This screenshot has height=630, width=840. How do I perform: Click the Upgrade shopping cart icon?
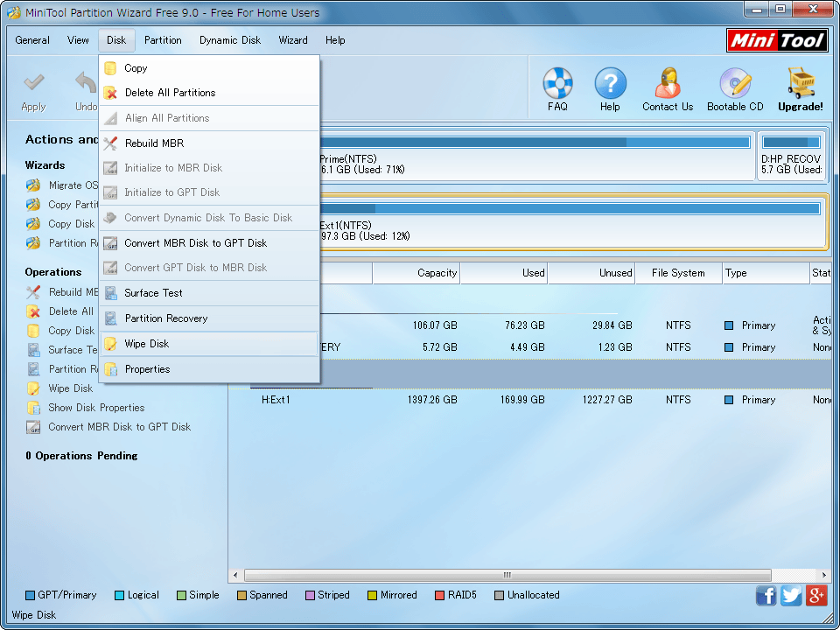point(801,82)
